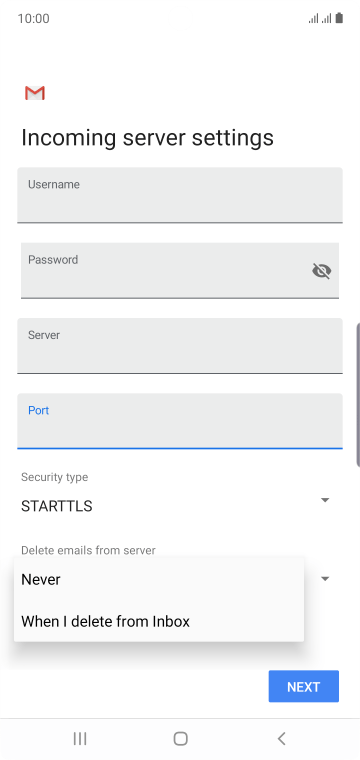Click the Delete emails from server arrow
Image resolution: width=360 pixels, height=760 pixels.
click(x=325, y=578)
